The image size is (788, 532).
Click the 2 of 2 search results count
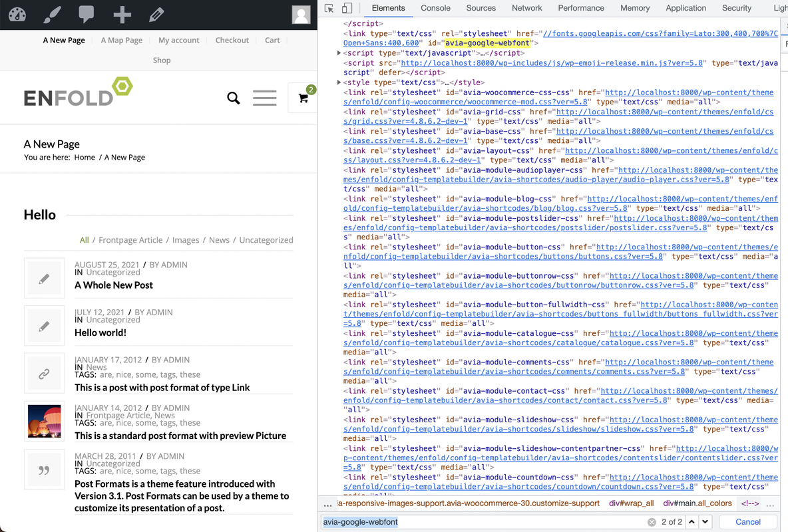(672, 522)
